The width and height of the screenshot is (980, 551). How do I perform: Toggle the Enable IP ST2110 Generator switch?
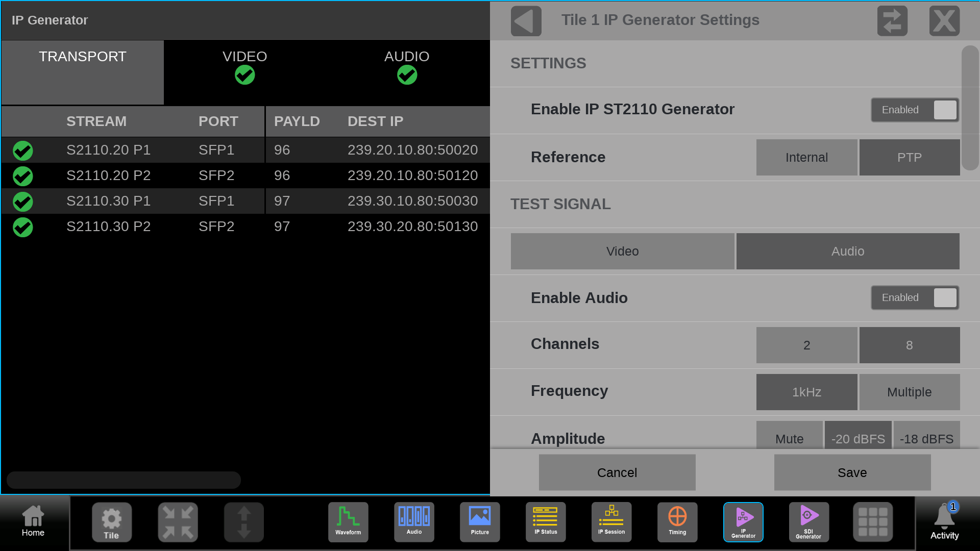click(x=915, y=110)
